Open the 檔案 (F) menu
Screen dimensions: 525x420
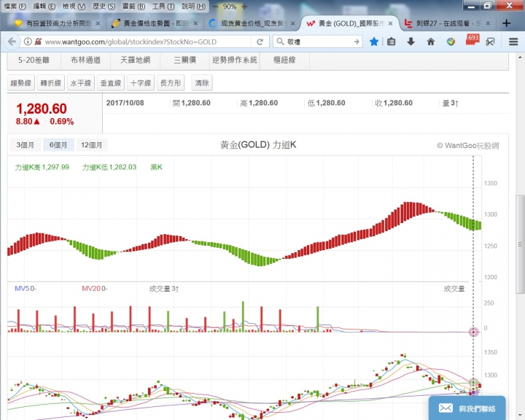(15, 6)
